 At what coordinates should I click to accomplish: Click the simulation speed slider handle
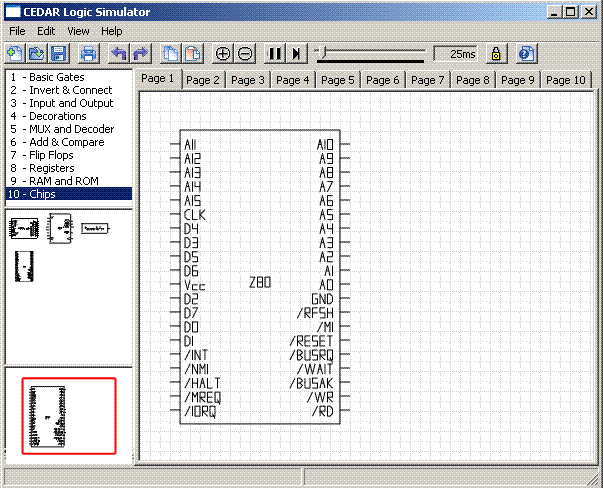[x=321, y=53]
